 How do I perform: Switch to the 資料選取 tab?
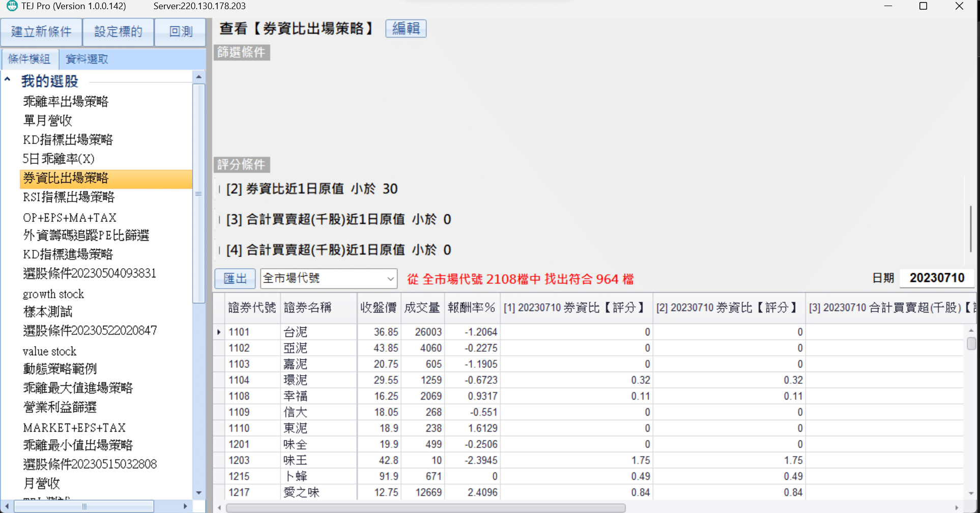click(87, 60)
